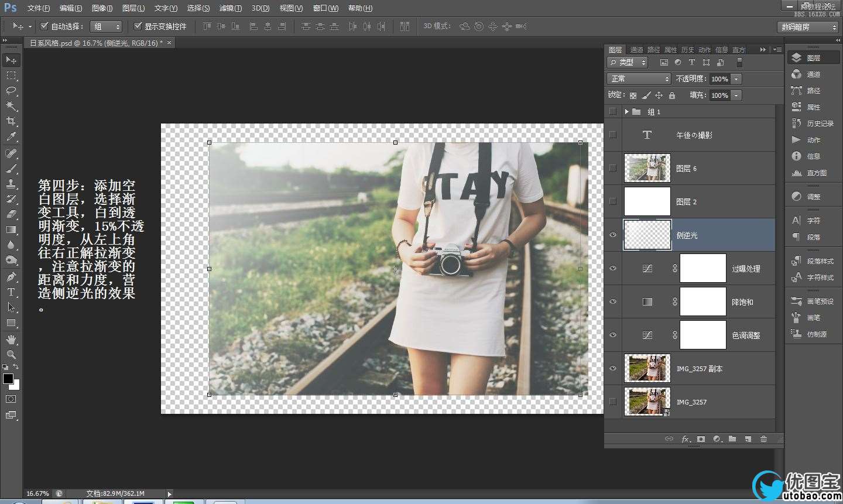This screenshot has width=843, height=504.
Task: Open the blend mode 正常 dropdown
Action: (x=639, y=78)
